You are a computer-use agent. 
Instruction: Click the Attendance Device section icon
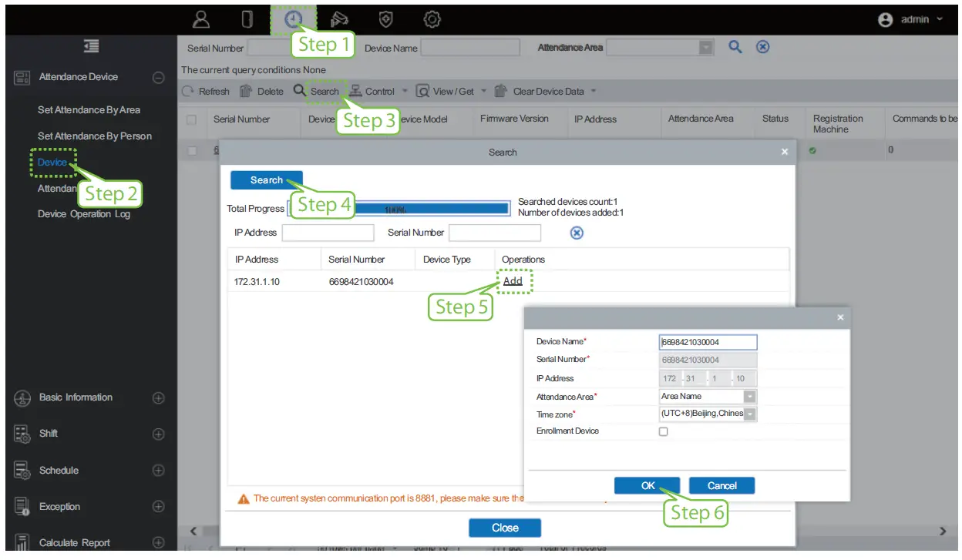tap(22, 77)
